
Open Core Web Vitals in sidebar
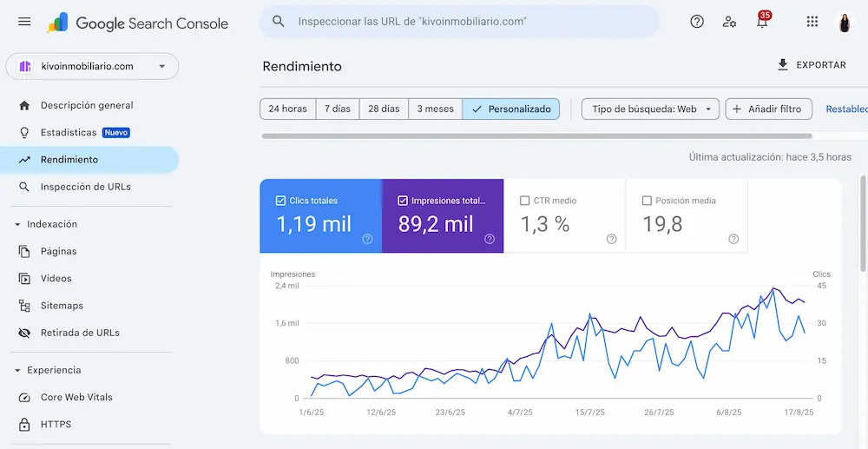(76, 397)
